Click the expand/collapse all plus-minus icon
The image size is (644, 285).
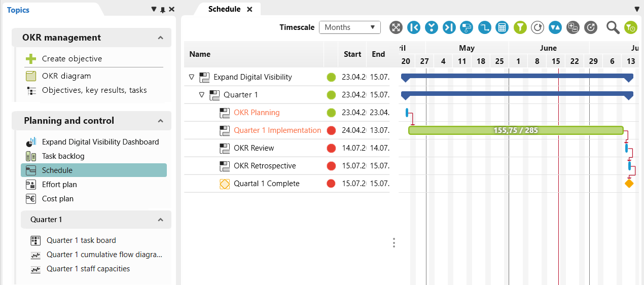(573, 27)
